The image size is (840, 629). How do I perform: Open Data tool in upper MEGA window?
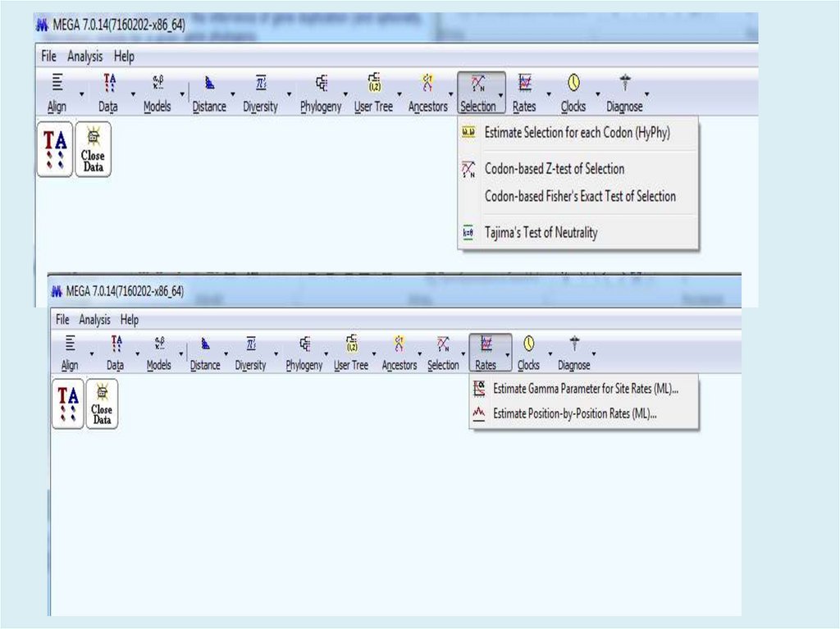pos(108,93)
